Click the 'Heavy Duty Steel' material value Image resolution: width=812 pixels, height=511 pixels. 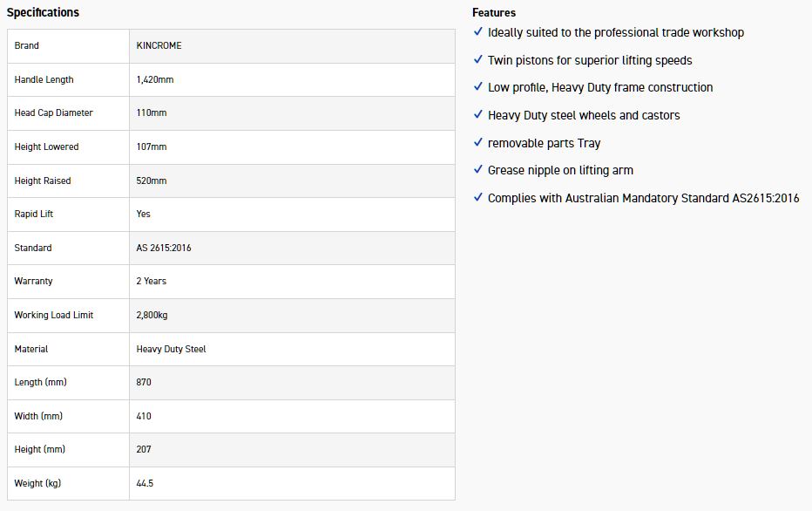pyautogui.click(x=172, y=349)
